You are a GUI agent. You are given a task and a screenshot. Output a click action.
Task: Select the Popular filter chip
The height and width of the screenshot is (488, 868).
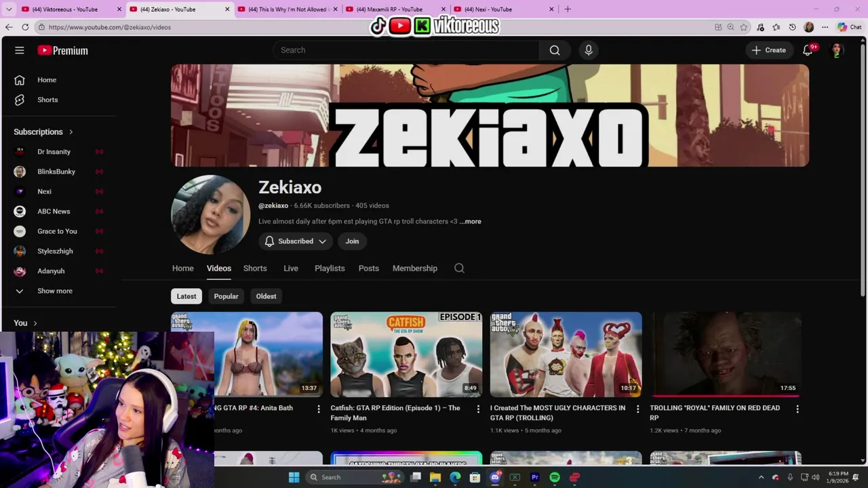coord(226,296)
